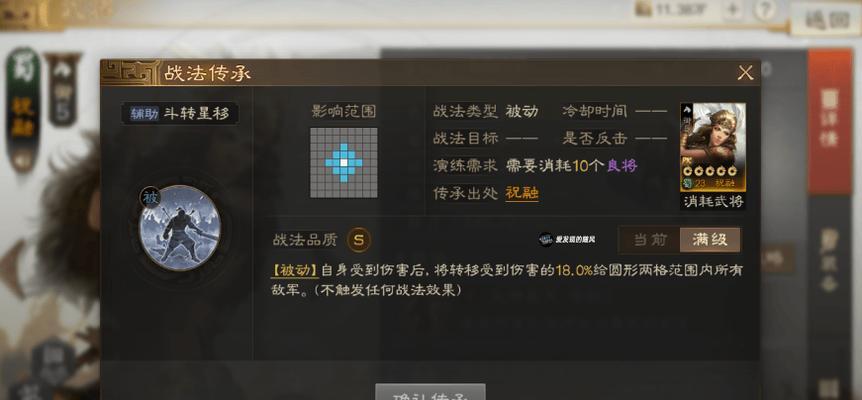Switch to 满级 level view
The image size is (862, 400).
click(710, 240)
